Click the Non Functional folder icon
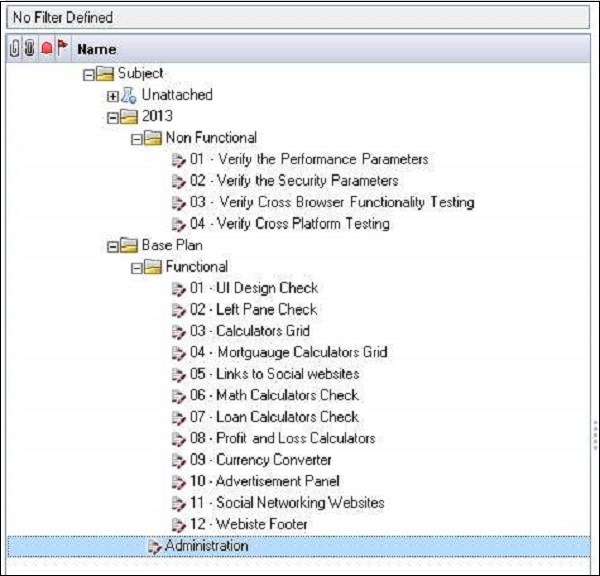600x576 pixels. [x=153, y=138]
